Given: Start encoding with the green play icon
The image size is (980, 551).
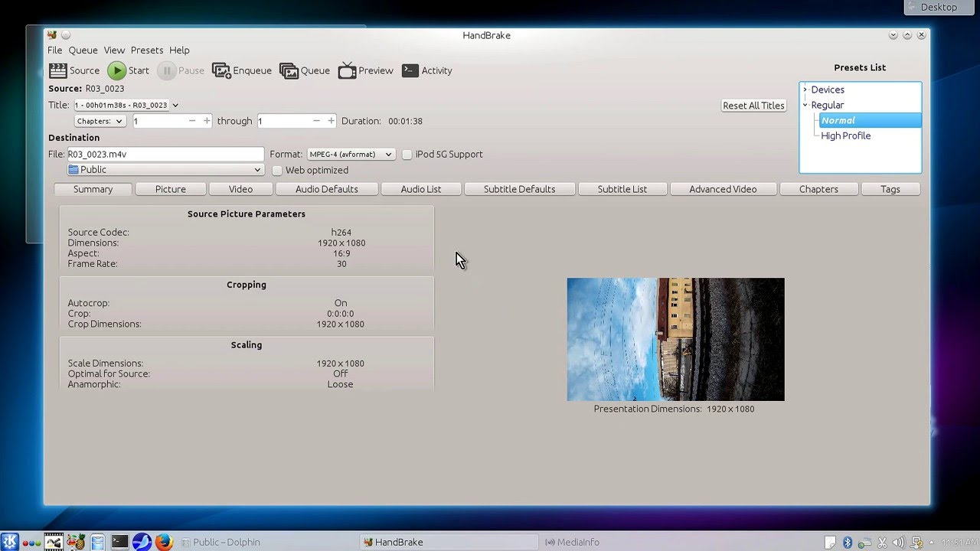Looking at the screenshot, I should coord(116,70).
